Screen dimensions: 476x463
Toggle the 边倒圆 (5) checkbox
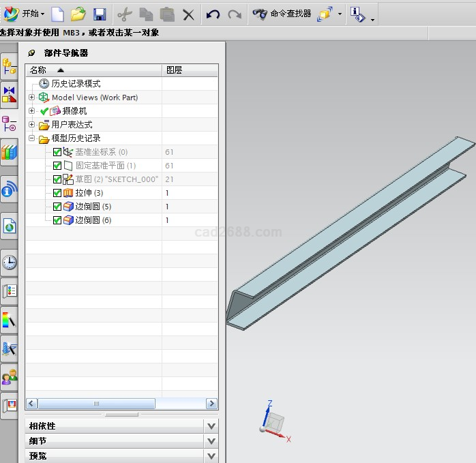click(x=57, y=207)
